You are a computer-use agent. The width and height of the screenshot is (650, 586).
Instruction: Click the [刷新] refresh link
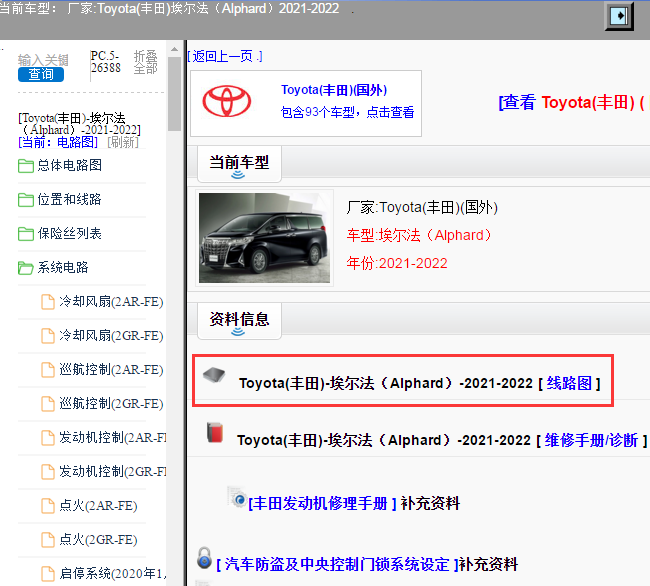point(123,142)
